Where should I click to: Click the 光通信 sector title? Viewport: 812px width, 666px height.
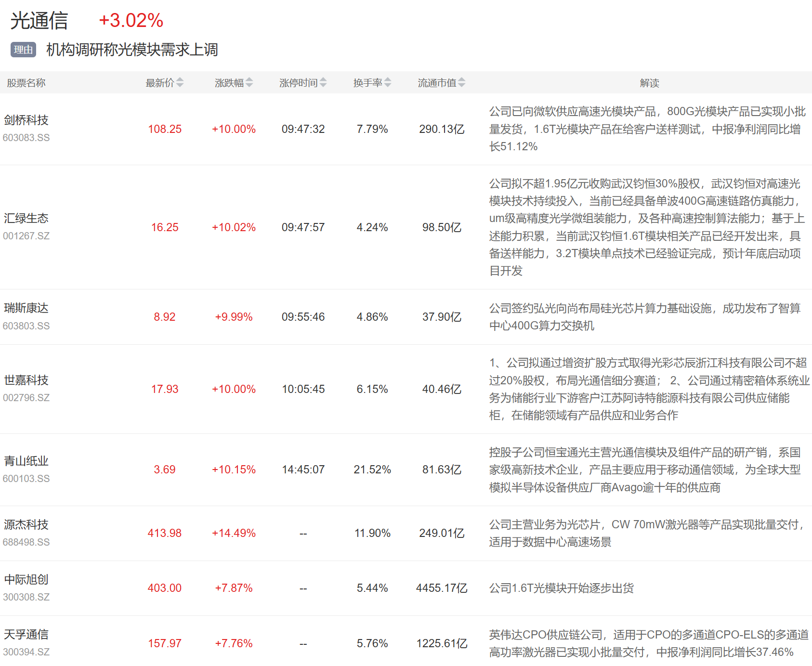point(39,21)
